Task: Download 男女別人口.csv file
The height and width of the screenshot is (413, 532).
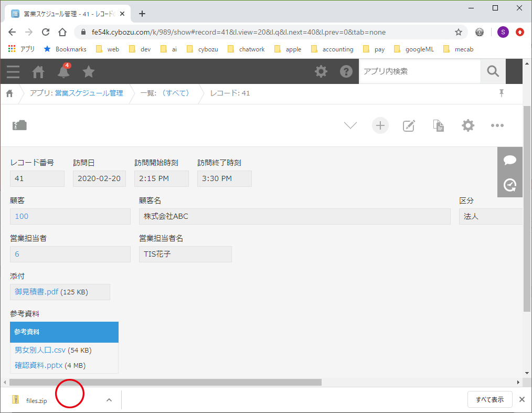Action: pos(40,350)
